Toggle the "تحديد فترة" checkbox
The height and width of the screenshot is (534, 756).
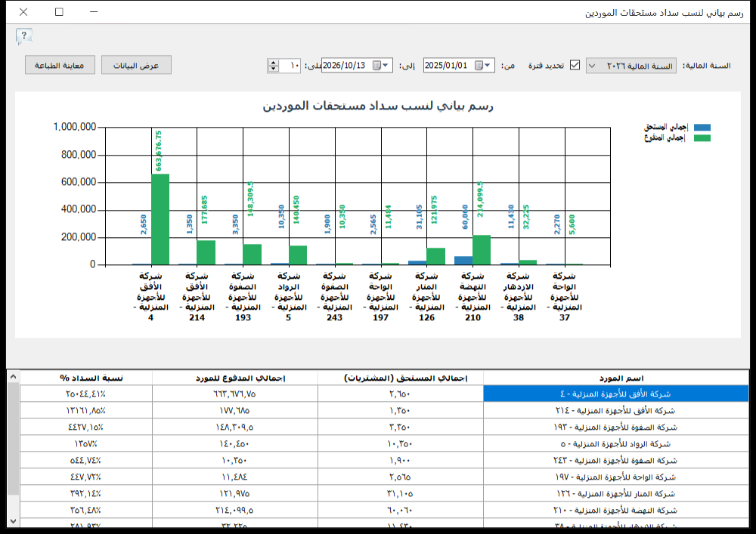575,65
